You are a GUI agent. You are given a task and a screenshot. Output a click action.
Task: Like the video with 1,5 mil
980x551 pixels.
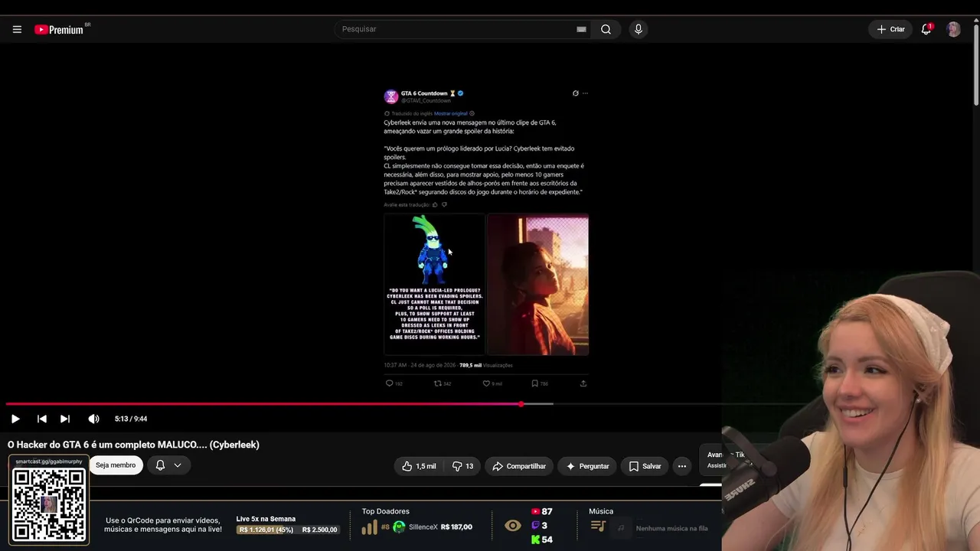[x=419, y=466]
